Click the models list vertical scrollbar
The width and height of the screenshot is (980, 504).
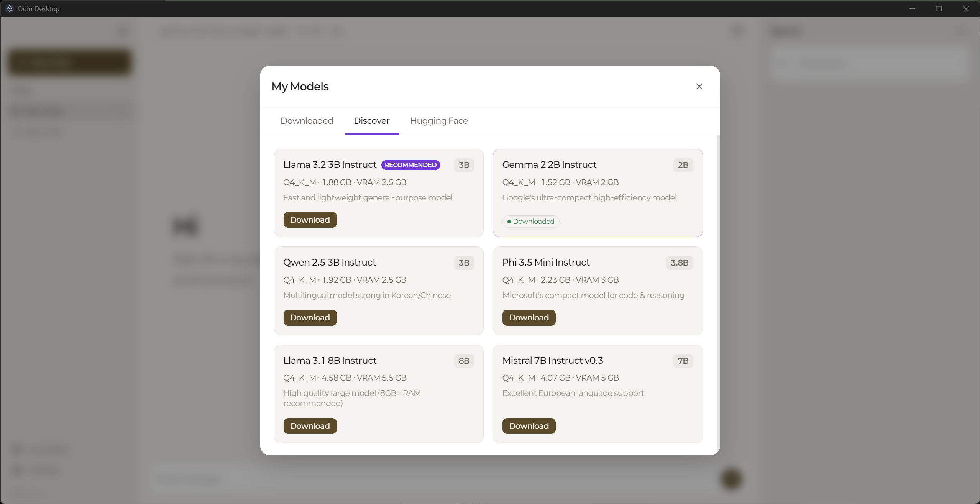[x=718, y=291]
